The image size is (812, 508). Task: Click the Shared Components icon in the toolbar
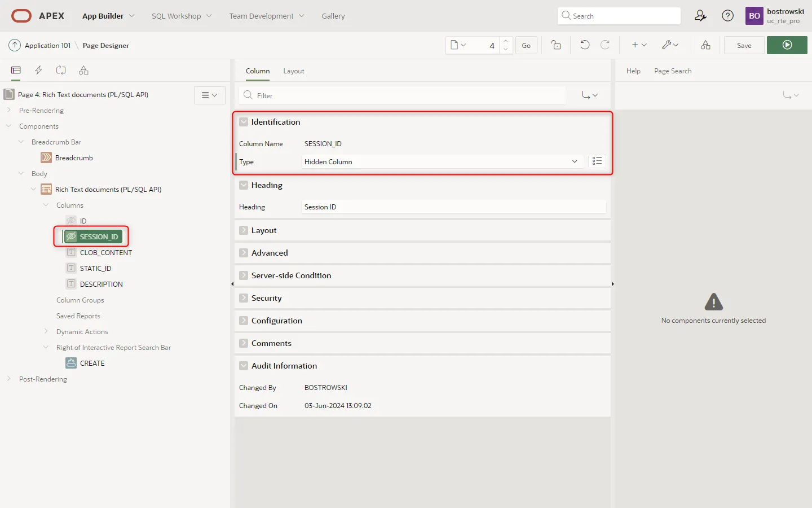[x=705, y=45]
